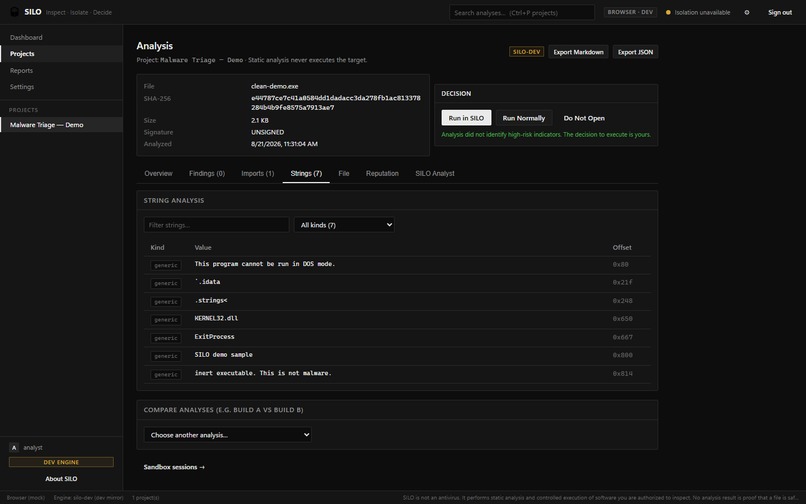
Task: Click the clean-demo.exe file name
Action: pyautogui.click(x=274, y=86)
